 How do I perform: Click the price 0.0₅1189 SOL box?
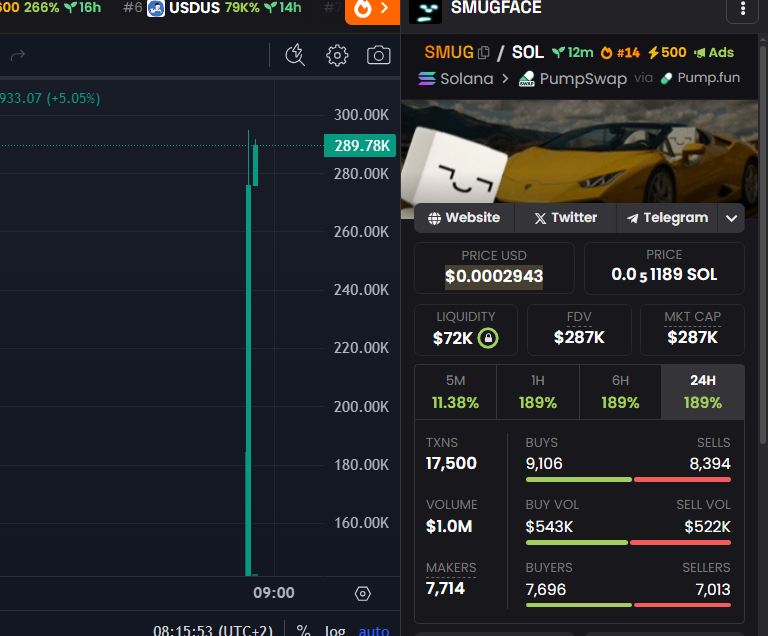664,268
